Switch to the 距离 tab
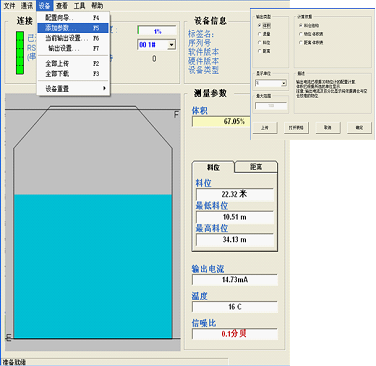Screen dimensions: 376x366 (x=256, y=167)
